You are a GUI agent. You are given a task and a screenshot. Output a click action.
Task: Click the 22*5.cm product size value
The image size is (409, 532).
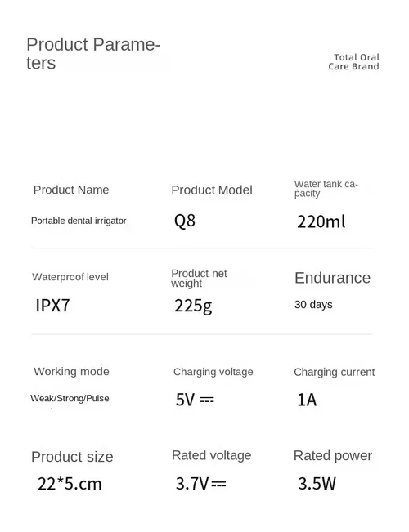(70, 484)
